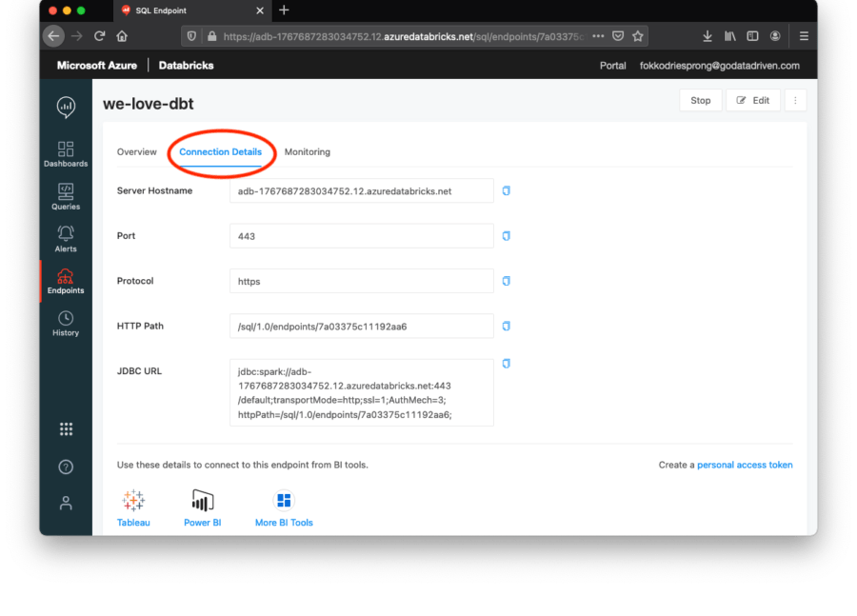Go back with the browser back arrow
This screenshot has height=616, width=857.
[53, 36]
